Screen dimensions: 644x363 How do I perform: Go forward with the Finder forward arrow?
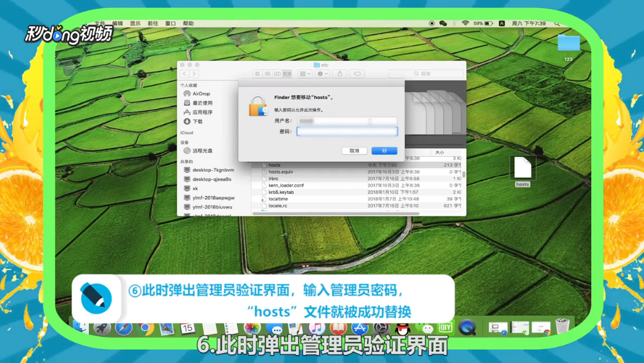point(194,73)
